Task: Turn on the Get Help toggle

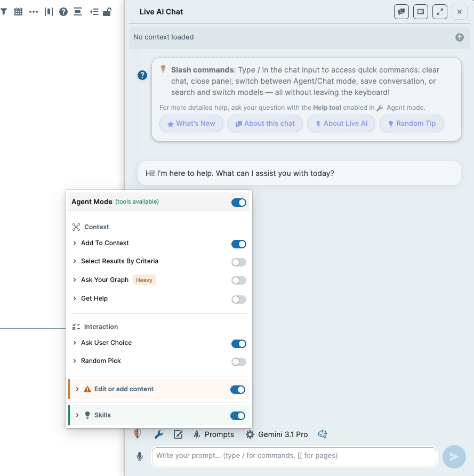Action: coord(239,300)
